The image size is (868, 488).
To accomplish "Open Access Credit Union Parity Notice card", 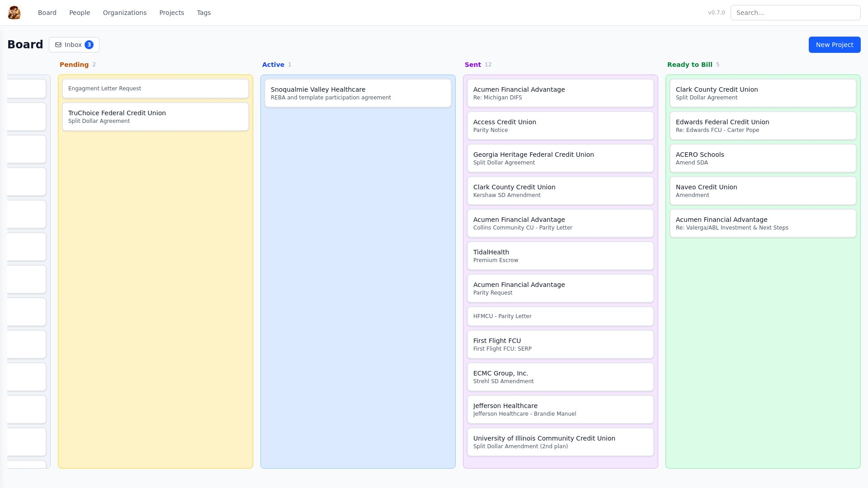I will [x=561, y=126].
